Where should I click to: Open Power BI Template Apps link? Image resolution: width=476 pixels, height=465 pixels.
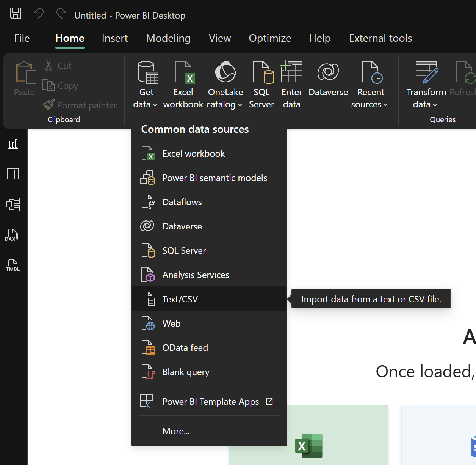pos(210,401)
